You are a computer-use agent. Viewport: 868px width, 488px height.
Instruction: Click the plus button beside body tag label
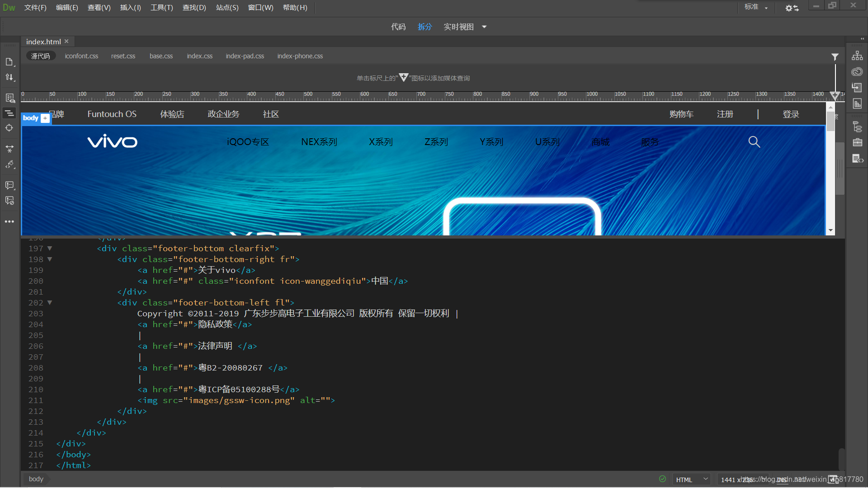[x=45, y=118]
